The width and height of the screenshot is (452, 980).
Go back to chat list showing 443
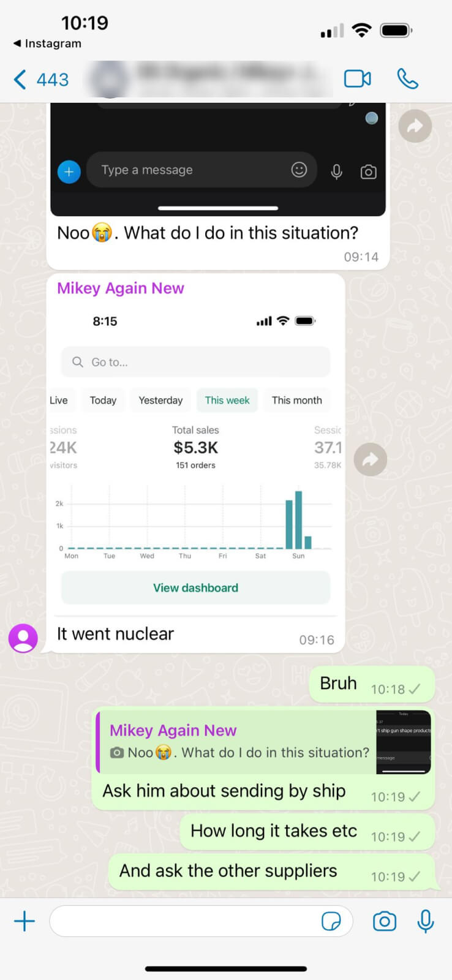(41, 80)
